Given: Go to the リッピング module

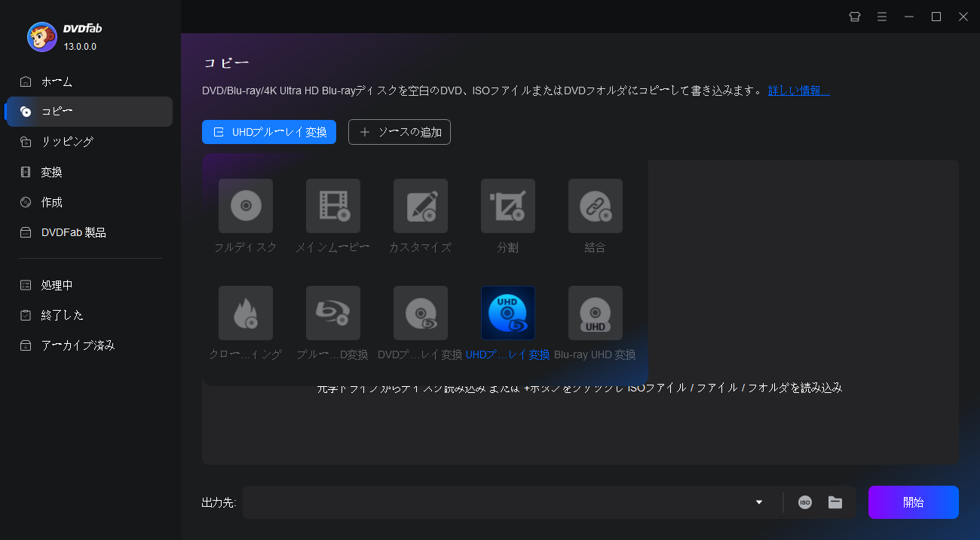Looking at the screenshot, I should (89, 142).
